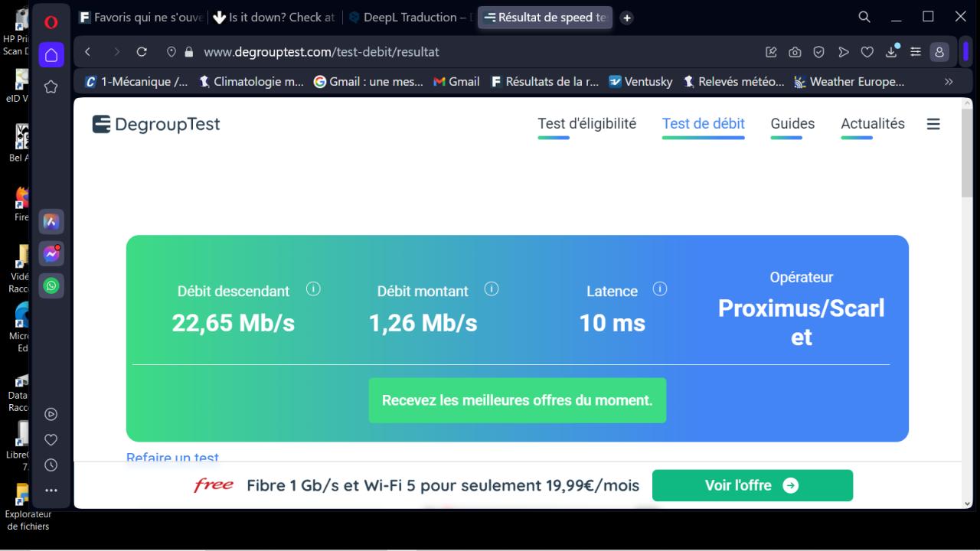Expand the bookmarks bar overflow chevron

(x=949, y=81)
